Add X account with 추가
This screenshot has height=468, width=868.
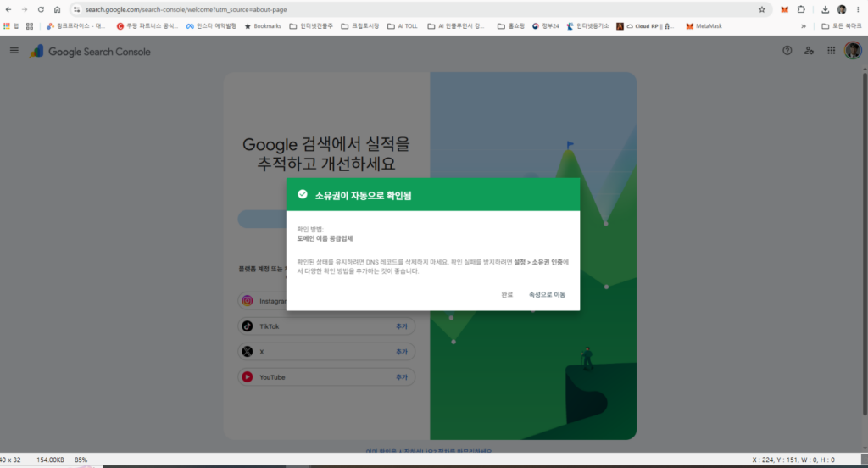(401, 352)
